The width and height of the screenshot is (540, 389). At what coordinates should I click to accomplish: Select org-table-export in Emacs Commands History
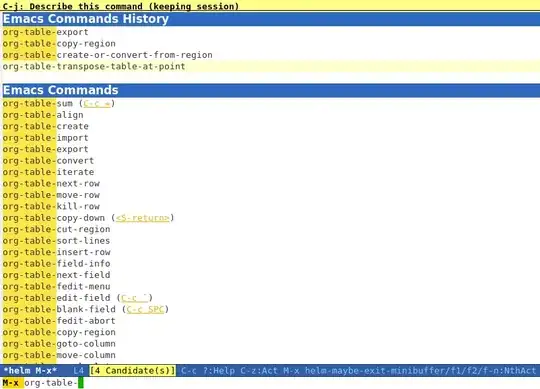pyautogui.click(x=45, y=32)
